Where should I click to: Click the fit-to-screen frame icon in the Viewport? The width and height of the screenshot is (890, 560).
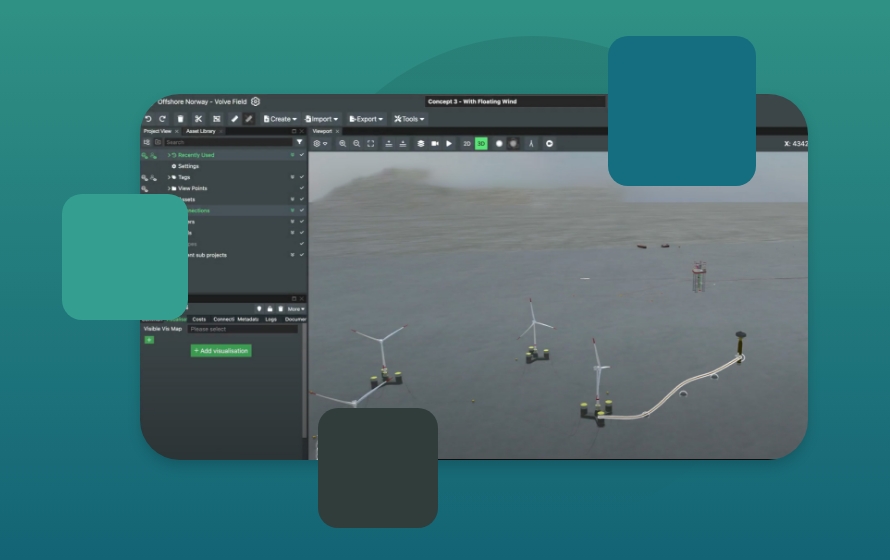(371, 143)
